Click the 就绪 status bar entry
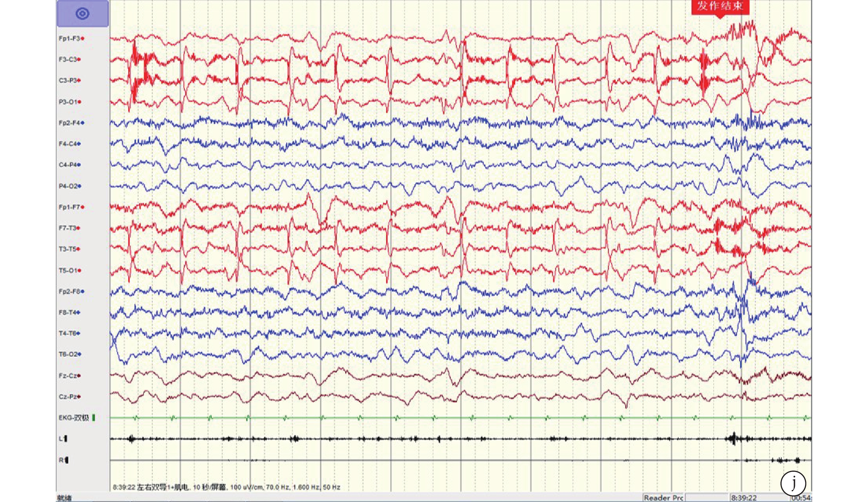 pyautogui.click(x=65, y=498)
